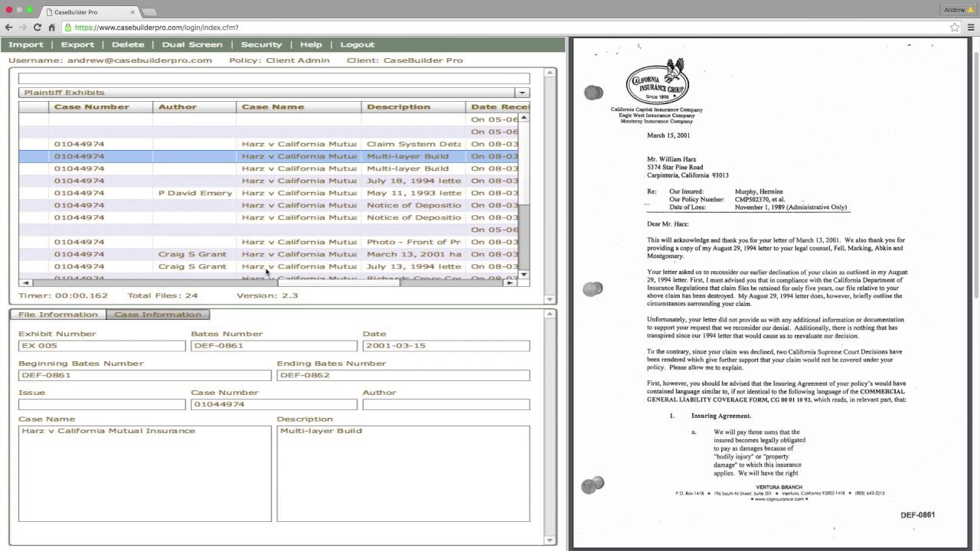
Task: Open the Dual Screen menu
Action: coord(192,44)
